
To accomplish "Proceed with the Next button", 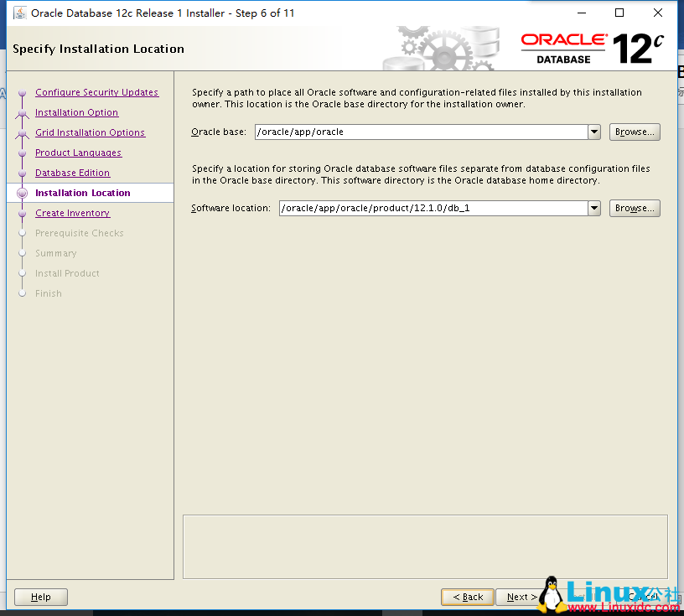I will pyautogui.click(x=520, y=597).
